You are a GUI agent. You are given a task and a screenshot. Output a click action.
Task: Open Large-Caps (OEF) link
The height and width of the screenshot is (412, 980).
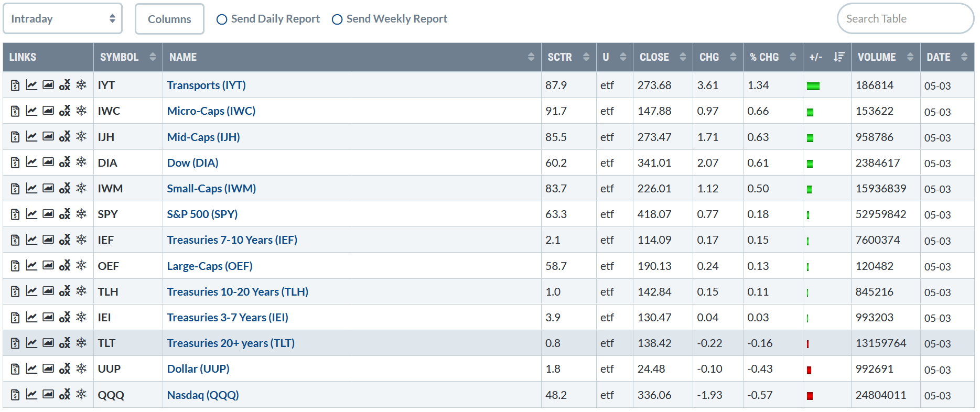pos(210,266)
